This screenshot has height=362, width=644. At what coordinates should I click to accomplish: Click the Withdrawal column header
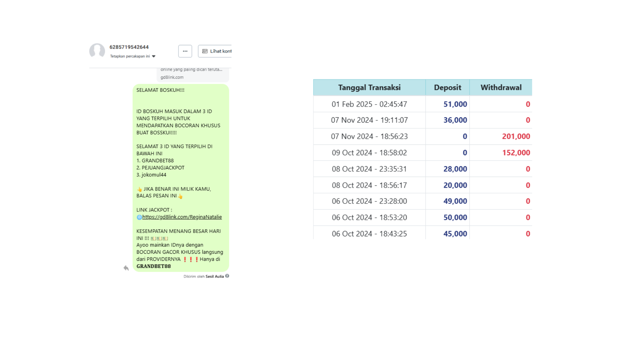point(501,87)
